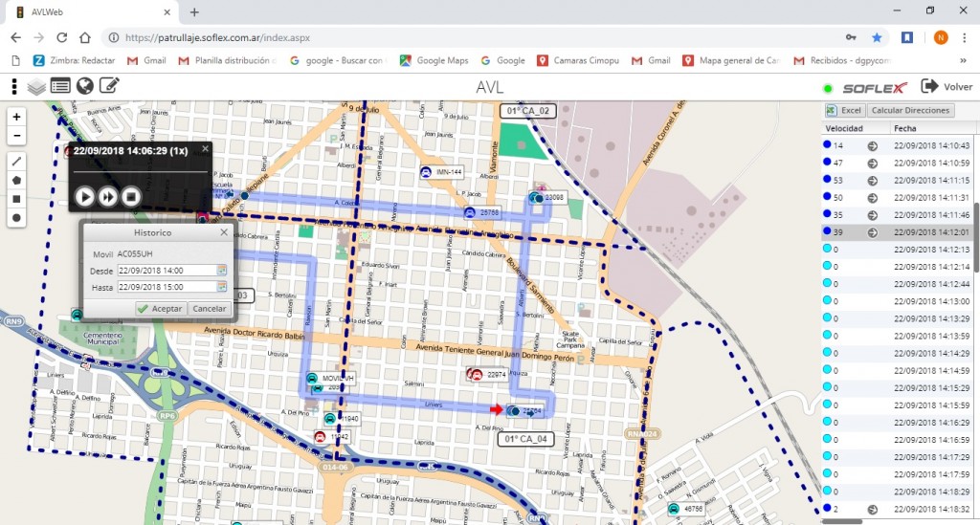Fast-forward the route playback
Image resolution: width=980 pixels, height=525 pixels.
(107, 197)
